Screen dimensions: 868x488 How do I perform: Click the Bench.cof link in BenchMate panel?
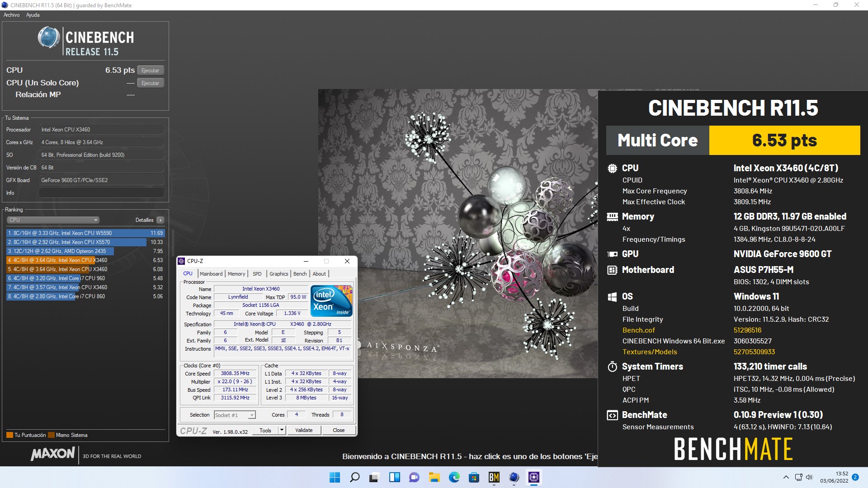pyautogui.click(x=639, y=330)
